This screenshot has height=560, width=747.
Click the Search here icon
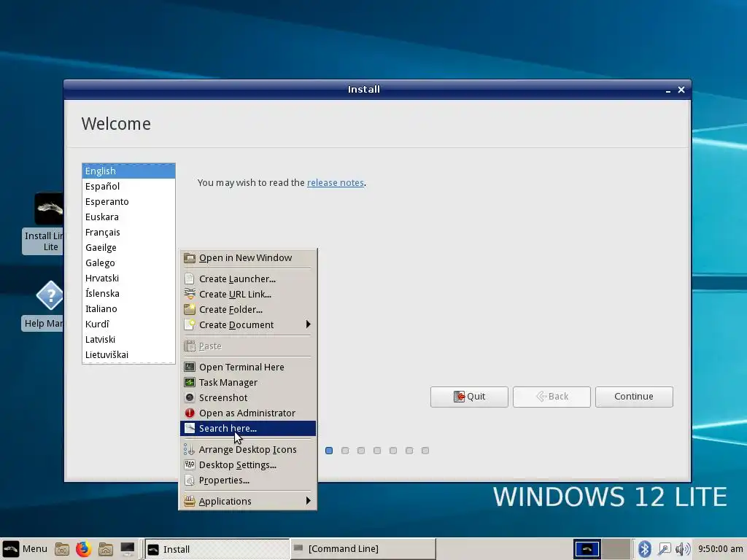point(190,428)
